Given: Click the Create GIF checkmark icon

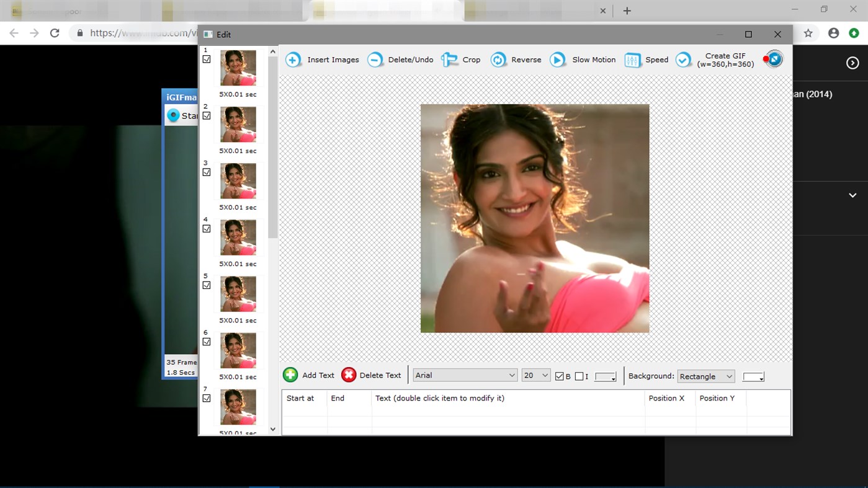Looking at the screenshot, I should (683, 60).
